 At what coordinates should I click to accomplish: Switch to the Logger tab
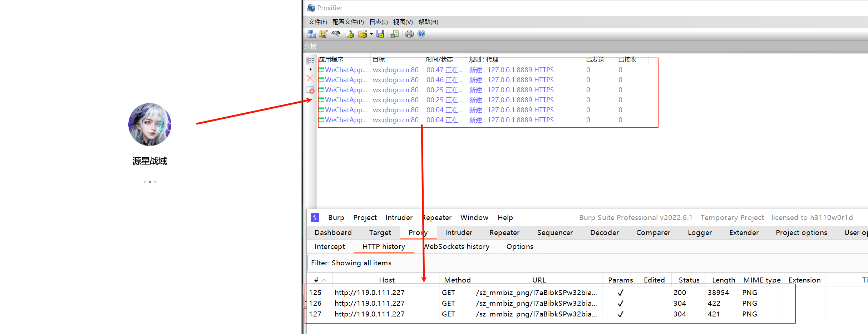coord(700,232)
